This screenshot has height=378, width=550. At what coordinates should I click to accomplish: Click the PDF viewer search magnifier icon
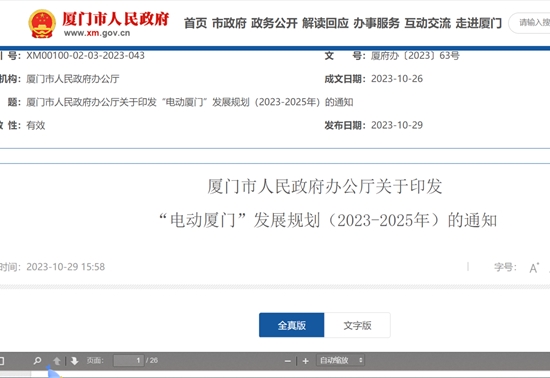[x=37, y=360]
